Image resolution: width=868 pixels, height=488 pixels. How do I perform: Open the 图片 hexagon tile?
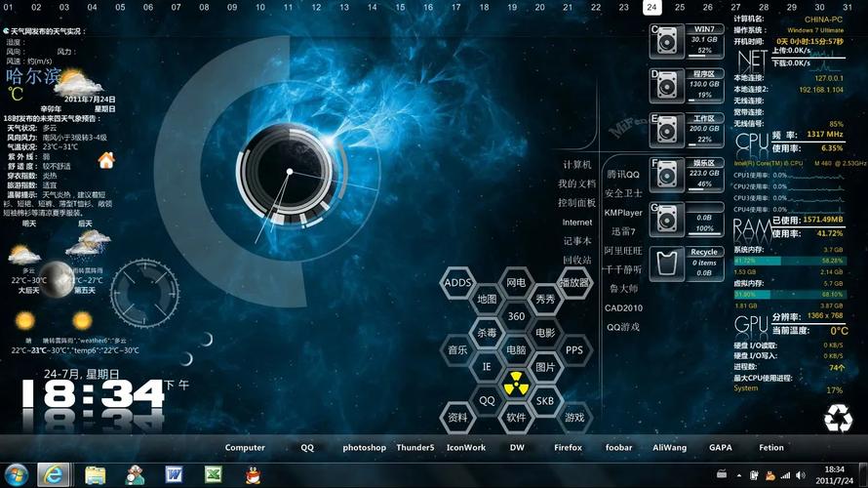pyautogui.click(x=545, y=367)
